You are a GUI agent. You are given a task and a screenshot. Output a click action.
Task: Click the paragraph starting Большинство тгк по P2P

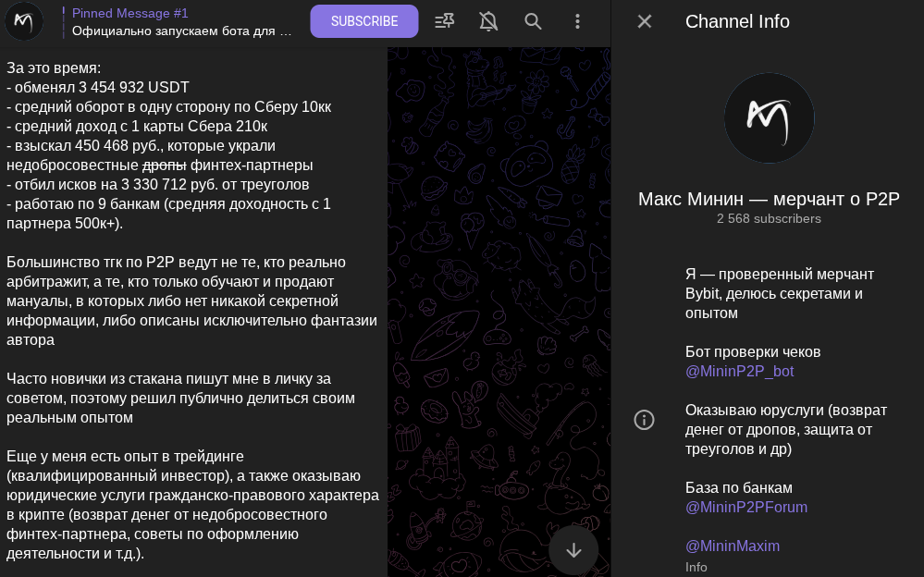(191, 301)
